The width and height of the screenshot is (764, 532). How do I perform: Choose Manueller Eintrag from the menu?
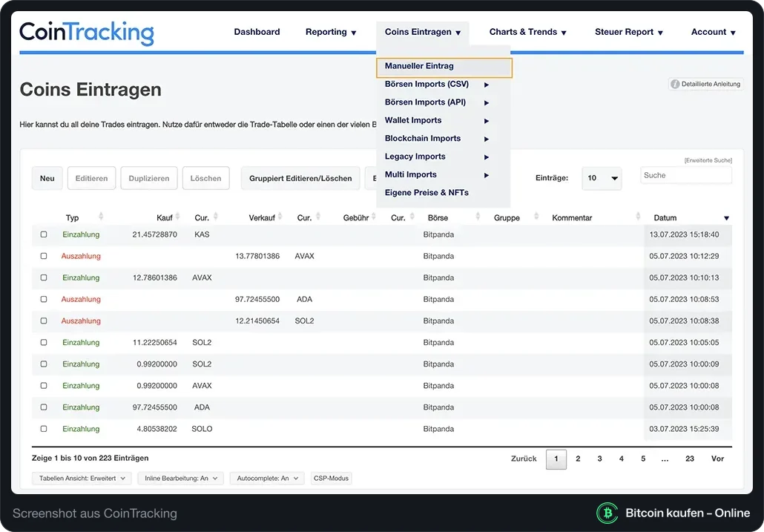(444, 68)
